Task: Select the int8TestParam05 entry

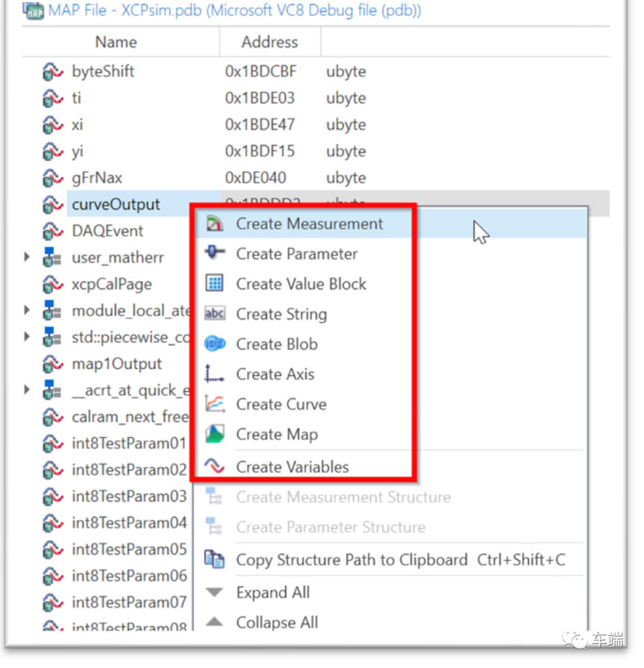Action: pyautogui.click(x=129, y=549)
